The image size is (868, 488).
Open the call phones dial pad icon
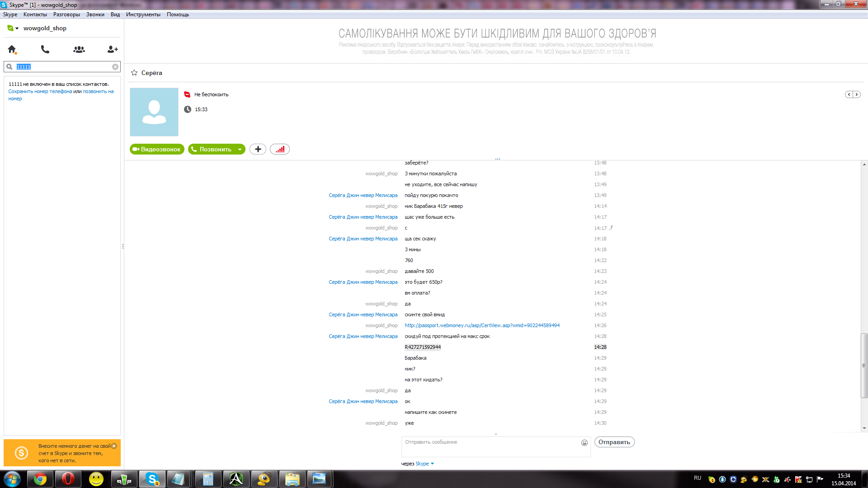tap(45, 49)
